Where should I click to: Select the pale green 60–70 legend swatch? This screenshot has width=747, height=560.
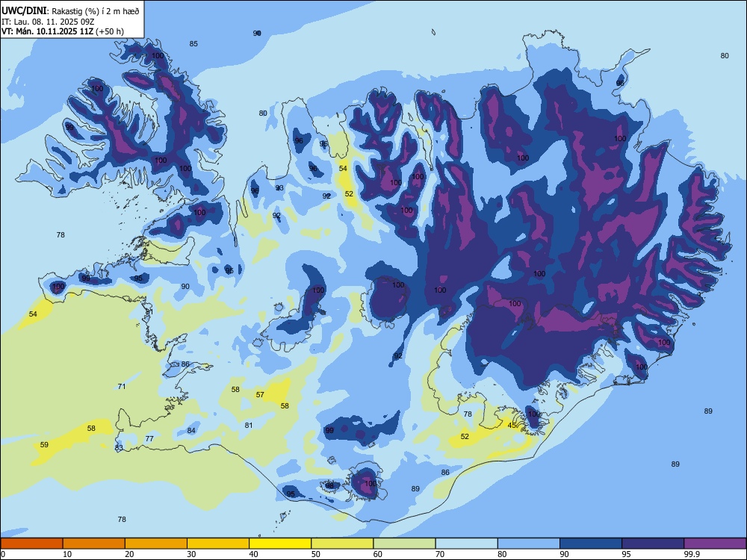[x=404, y=544]
